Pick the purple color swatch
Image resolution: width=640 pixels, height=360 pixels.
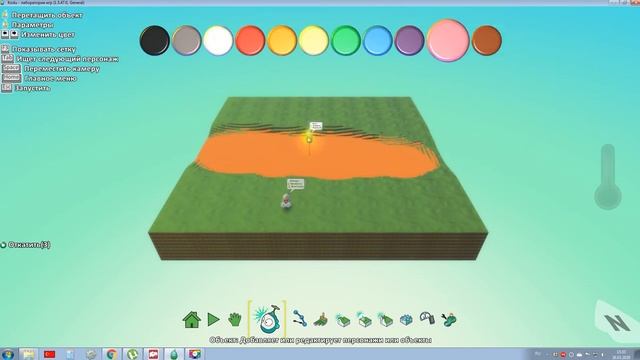pos(409,40)
